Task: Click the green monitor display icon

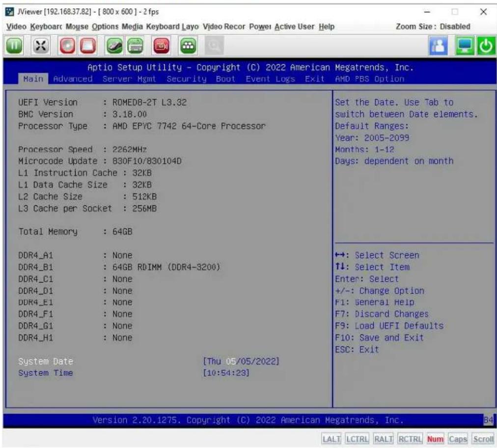Action: pyautogui.click(x=465, y=46)
